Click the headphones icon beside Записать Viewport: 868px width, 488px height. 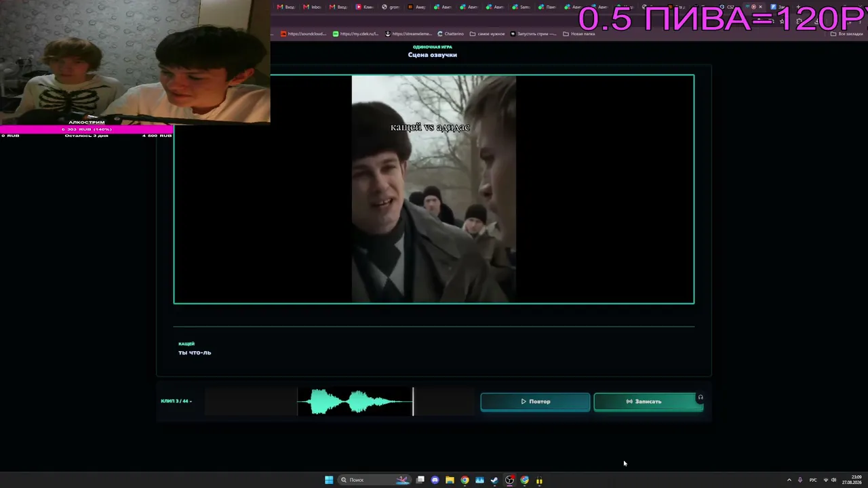tap(701, 398)
